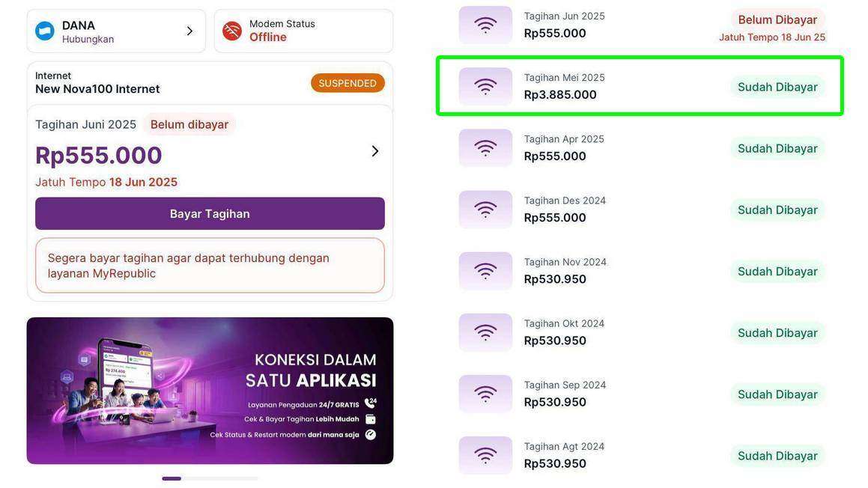Select the Belum Dibayar badge near Tagihan Juni 2025
This screenshot has height=488, width=868.
point(189,124)
